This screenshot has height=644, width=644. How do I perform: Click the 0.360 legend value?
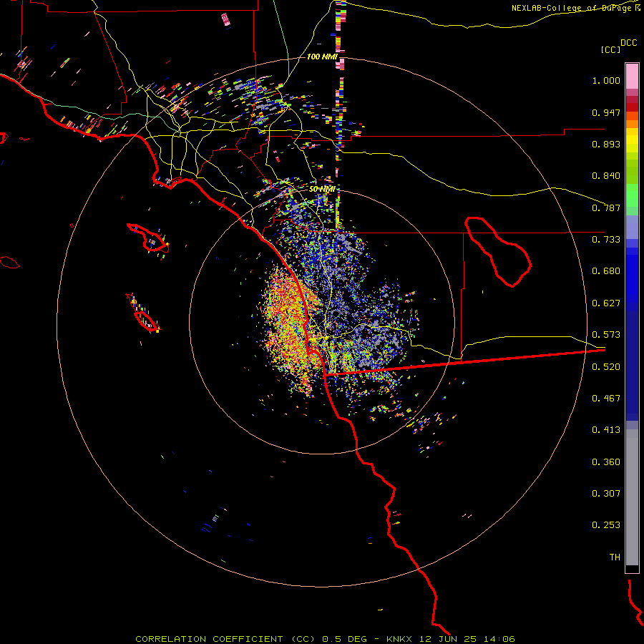coord(606,462)
